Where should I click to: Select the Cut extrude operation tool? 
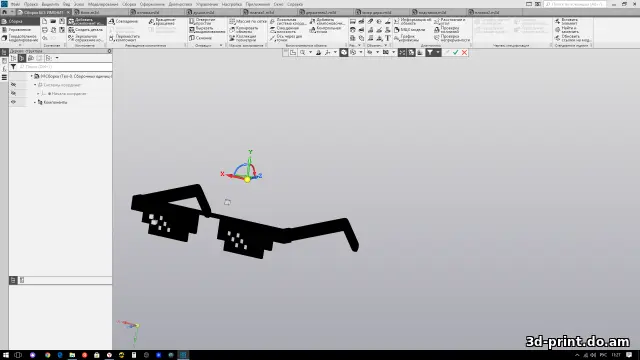[x=207, y=30]
